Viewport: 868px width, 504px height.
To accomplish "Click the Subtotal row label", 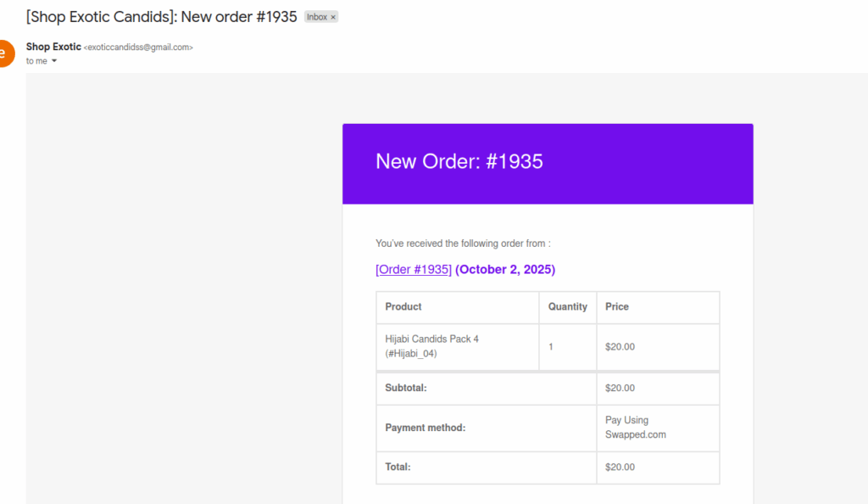I will 405,388.
